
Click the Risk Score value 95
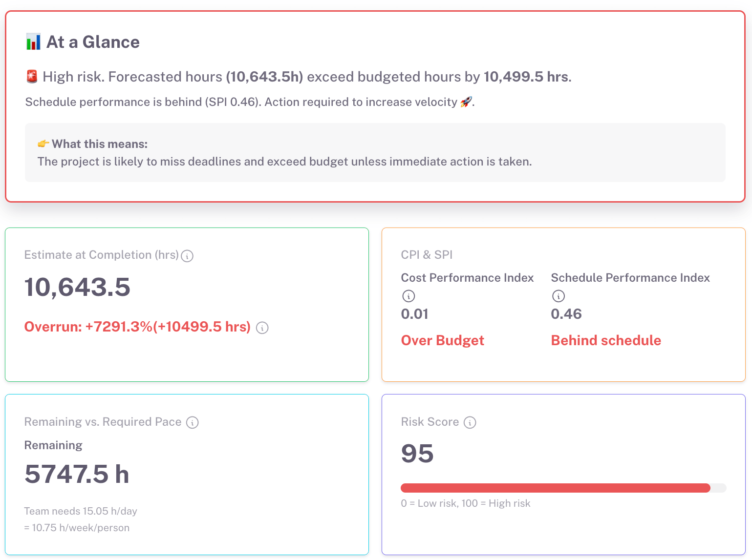tap(417, 454)
